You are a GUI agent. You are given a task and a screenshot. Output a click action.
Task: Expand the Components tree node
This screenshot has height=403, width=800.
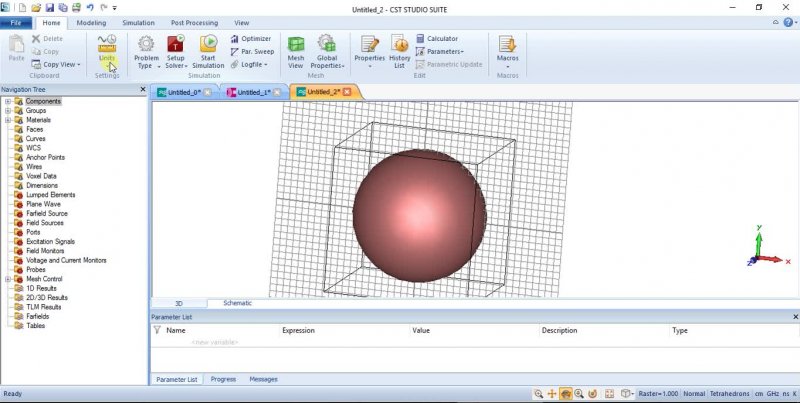[x=8, y=102]
